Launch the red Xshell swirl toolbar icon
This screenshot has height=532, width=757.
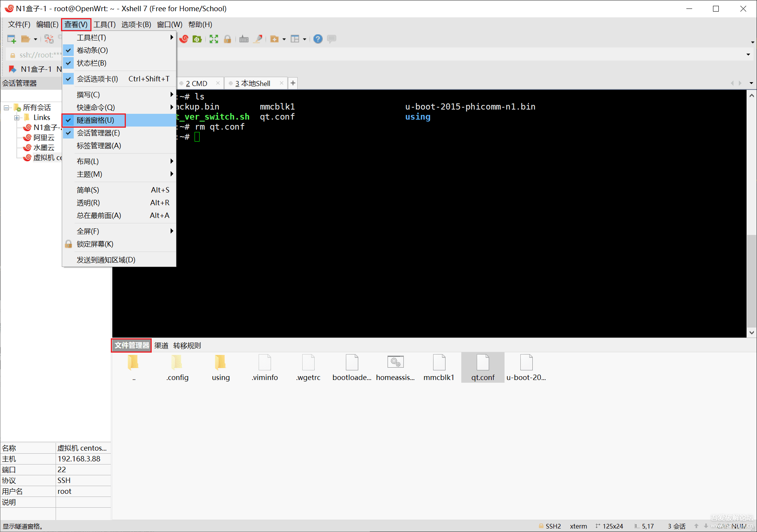click(184, 39)
